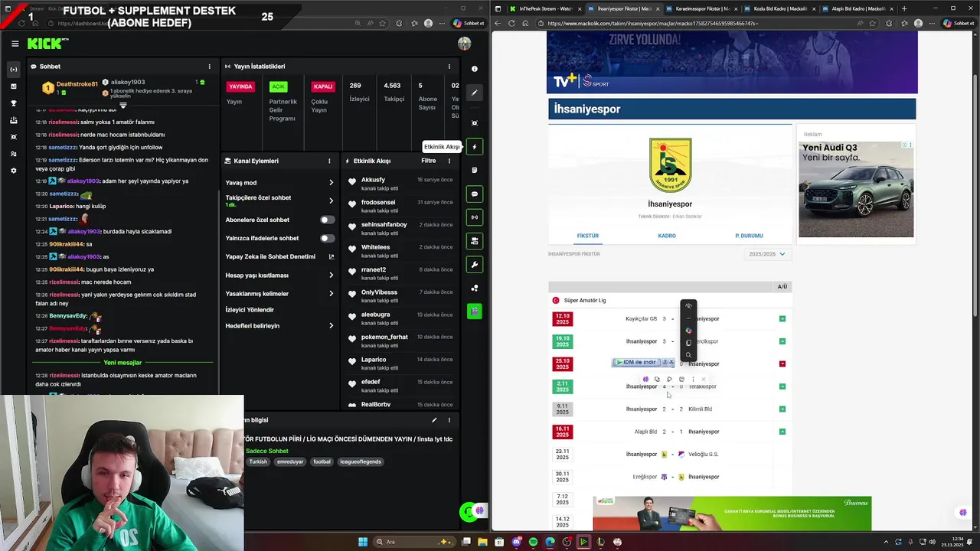Open the settings gear in the Kick left sidebar

click(14, 171)
